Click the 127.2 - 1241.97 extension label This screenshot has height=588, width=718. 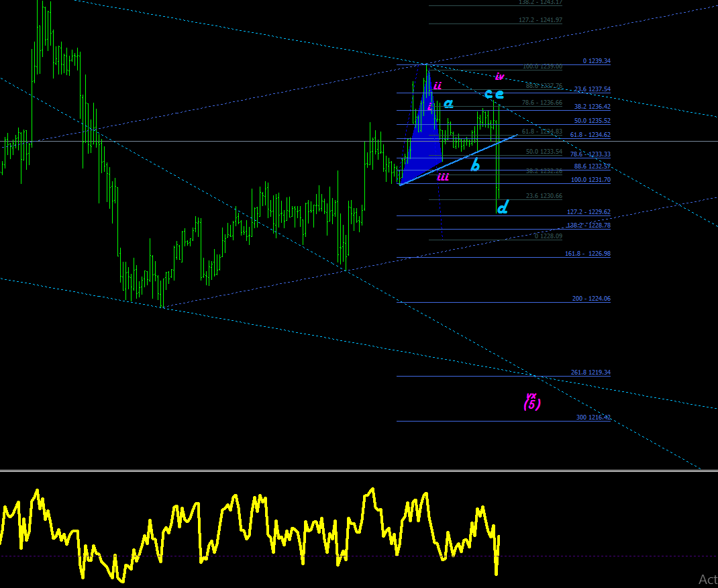point(540,20)
